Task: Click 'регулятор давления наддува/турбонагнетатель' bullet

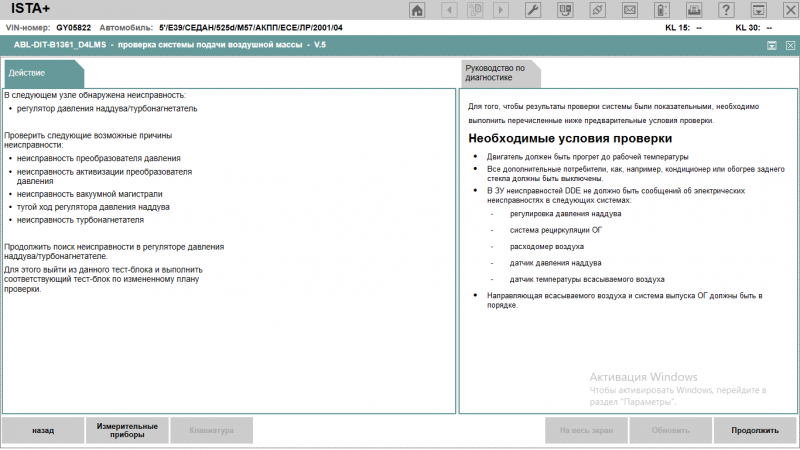Action: pos(107,109)
